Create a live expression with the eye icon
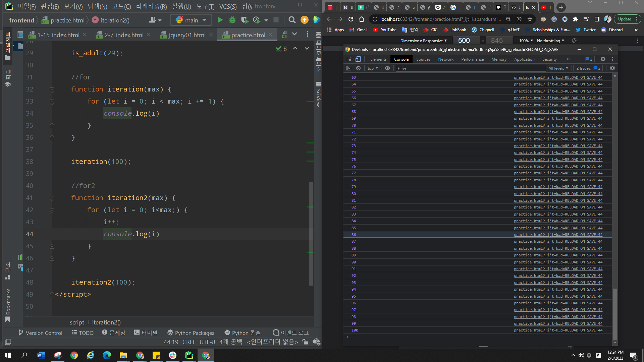The height and width of the screenshot is (362, 644). pos(387,68)
